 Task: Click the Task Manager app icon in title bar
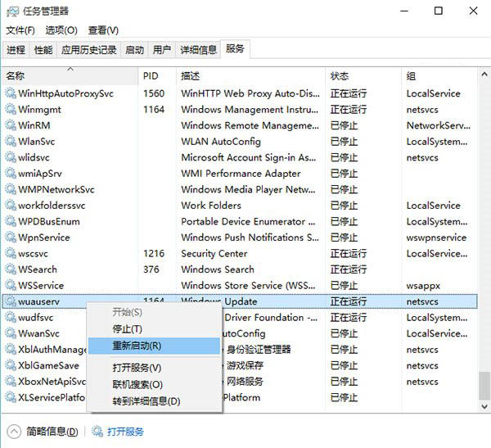pyautogui.click(x=11, y=11)
